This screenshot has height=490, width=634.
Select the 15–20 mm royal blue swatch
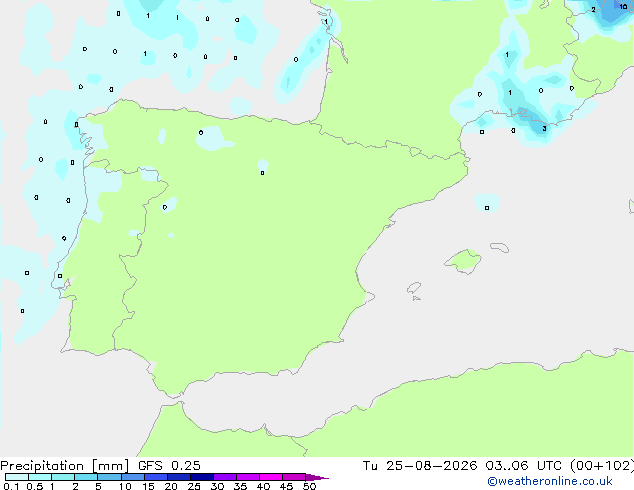pos(156,477)
